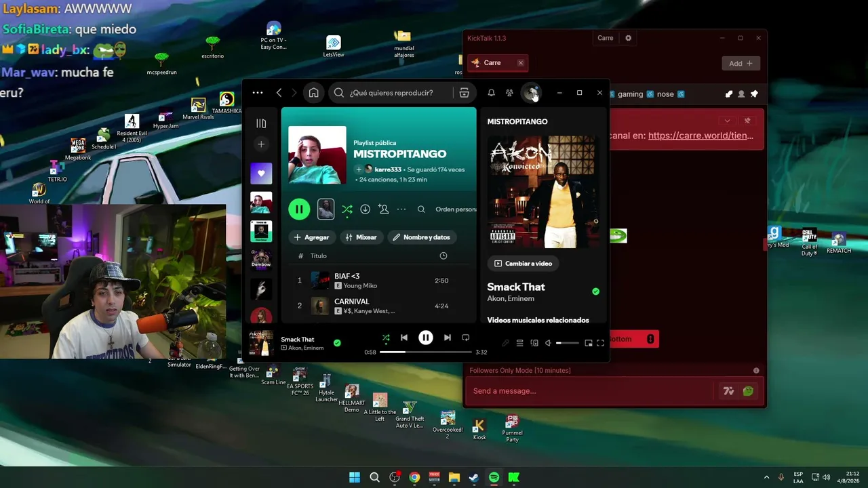This screenshot has height=488, width=868.
Task: Toggle playlist shuffle in the playlist header
Action: (x=347, y=209)
